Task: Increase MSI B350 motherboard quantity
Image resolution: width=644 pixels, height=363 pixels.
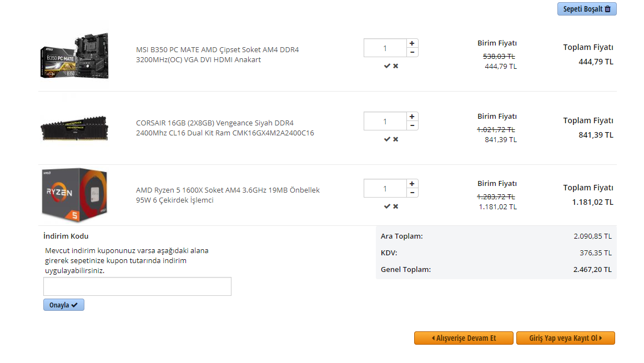Action: (412, 43)
